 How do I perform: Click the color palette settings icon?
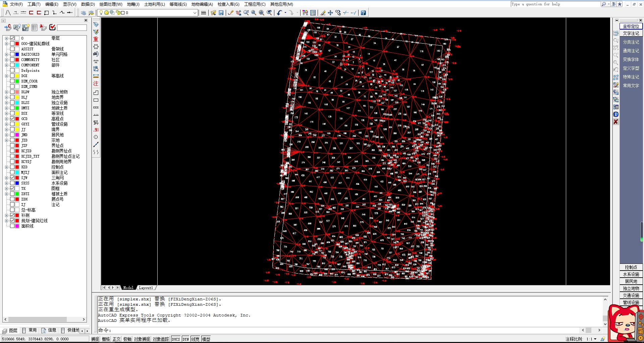(x=305, y=13)
